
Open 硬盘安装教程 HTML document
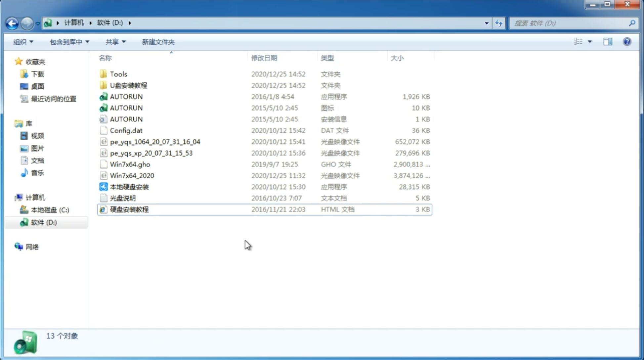129,209
